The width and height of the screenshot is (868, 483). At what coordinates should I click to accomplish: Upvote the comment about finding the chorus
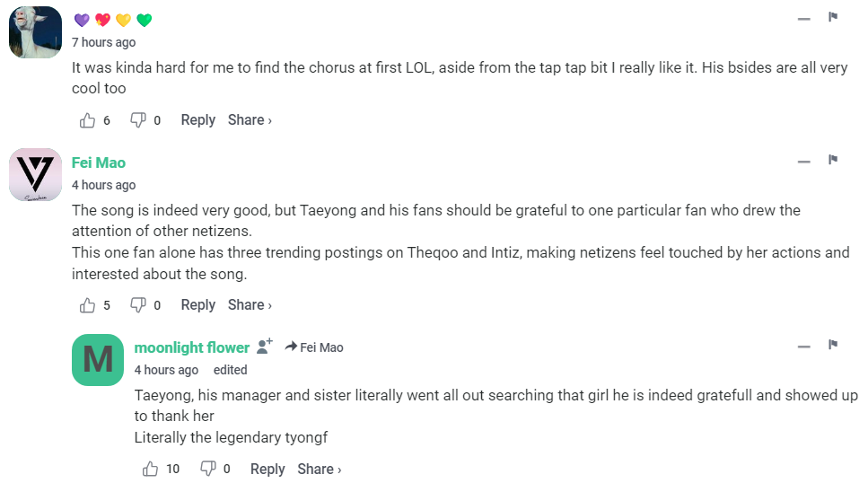tap(88, 120)
